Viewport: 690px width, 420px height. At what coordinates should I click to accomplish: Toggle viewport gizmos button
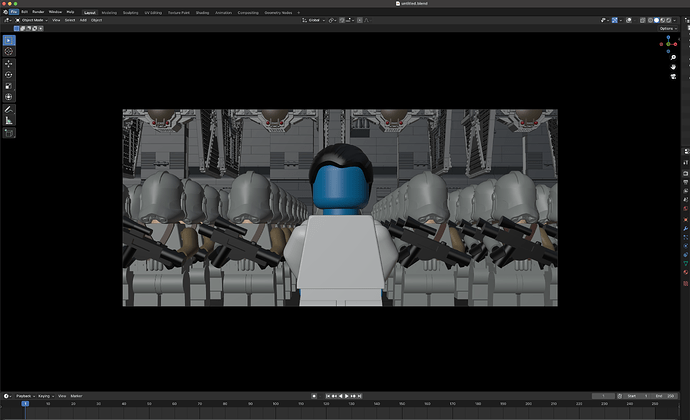click(615, 20)
